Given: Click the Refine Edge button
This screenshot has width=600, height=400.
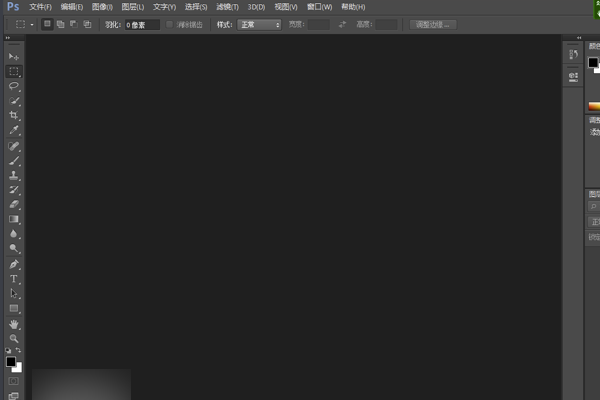Looking at the screenshot, I should [433, 24].
